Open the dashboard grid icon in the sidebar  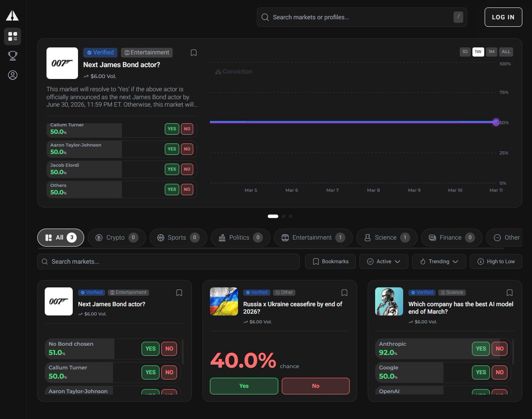(12, 36)
